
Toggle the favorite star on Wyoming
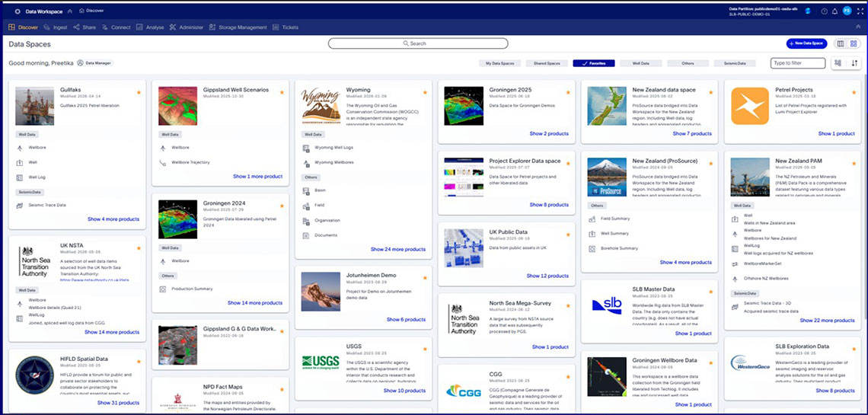425,92
